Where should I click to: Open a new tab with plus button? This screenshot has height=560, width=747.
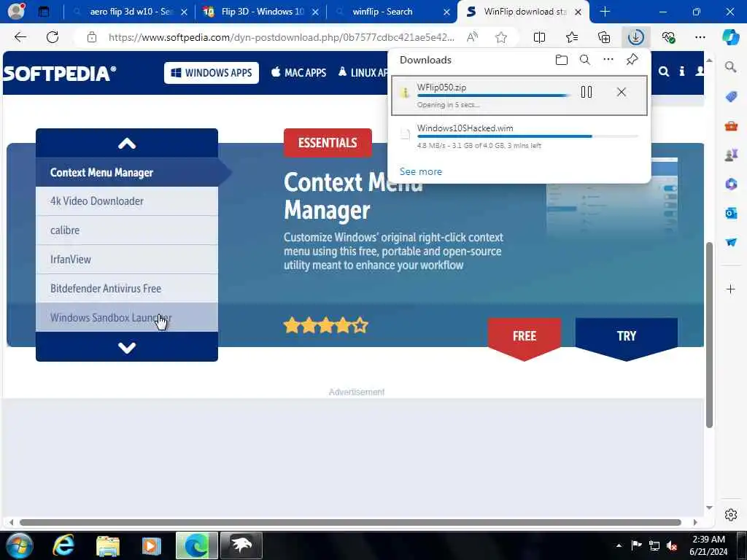pyautogui.click(x=605, y=12)
